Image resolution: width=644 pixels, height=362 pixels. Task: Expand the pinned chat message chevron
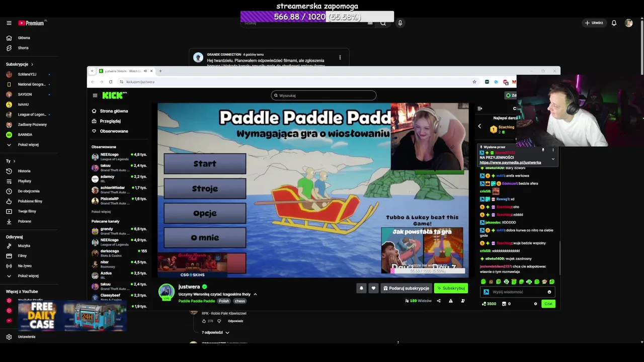click(553, 159)
